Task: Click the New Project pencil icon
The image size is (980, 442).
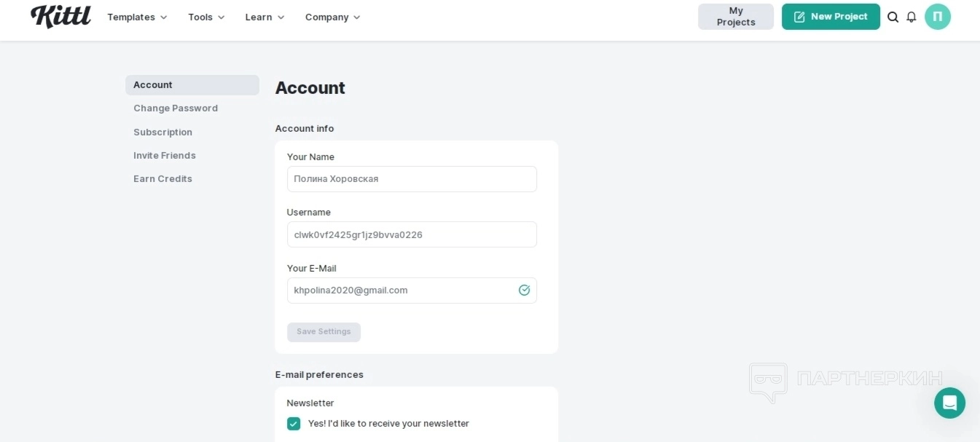Action: tap(799, 17)
